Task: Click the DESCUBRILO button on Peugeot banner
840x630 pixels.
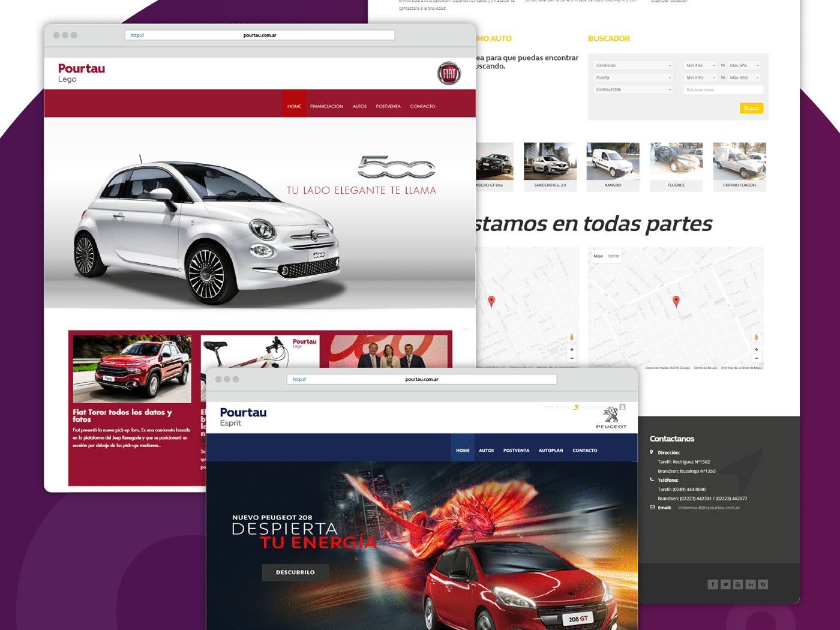Action: [x=295, y=572]
